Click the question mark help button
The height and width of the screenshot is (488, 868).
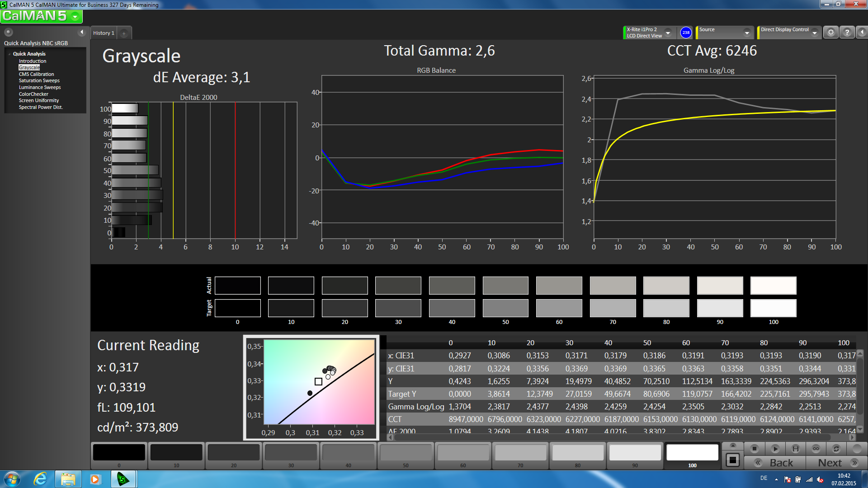847,33
